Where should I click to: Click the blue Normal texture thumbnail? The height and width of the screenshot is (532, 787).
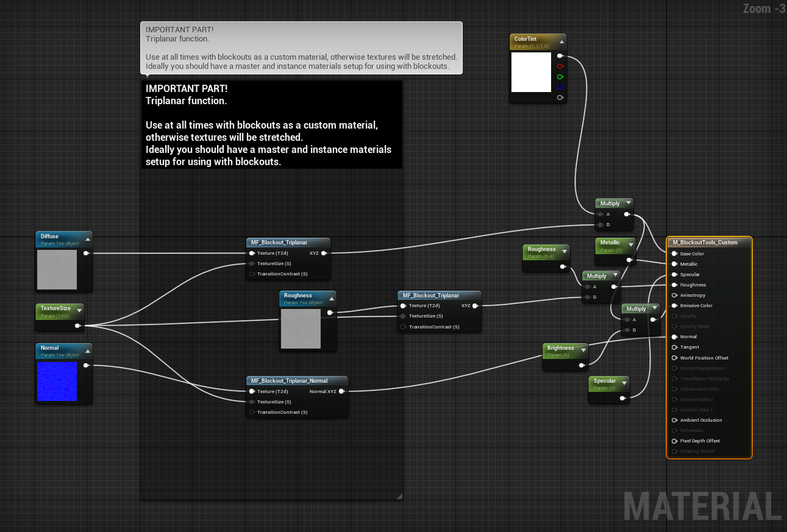[57, 381]
